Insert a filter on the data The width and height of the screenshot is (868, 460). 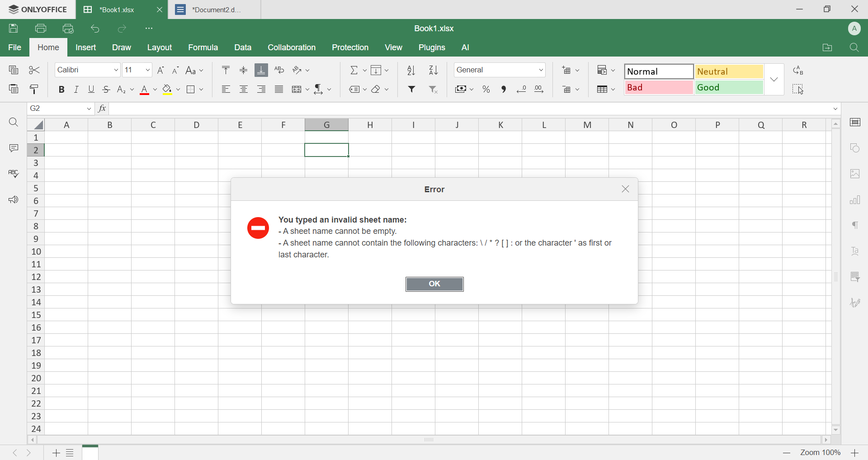click(411, 89)
